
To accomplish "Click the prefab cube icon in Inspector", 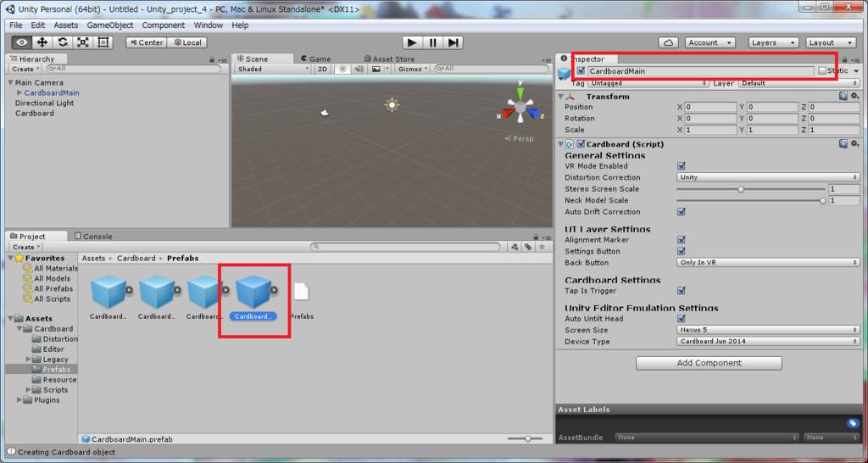I will click(565, 74).
